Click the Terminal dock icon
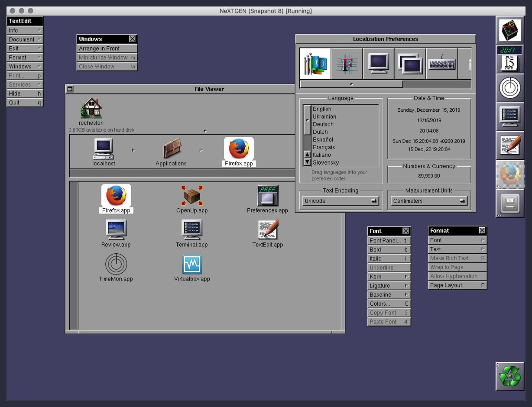Image resolution: width=532 pixels, height=407 pixels. pos(510,116)
